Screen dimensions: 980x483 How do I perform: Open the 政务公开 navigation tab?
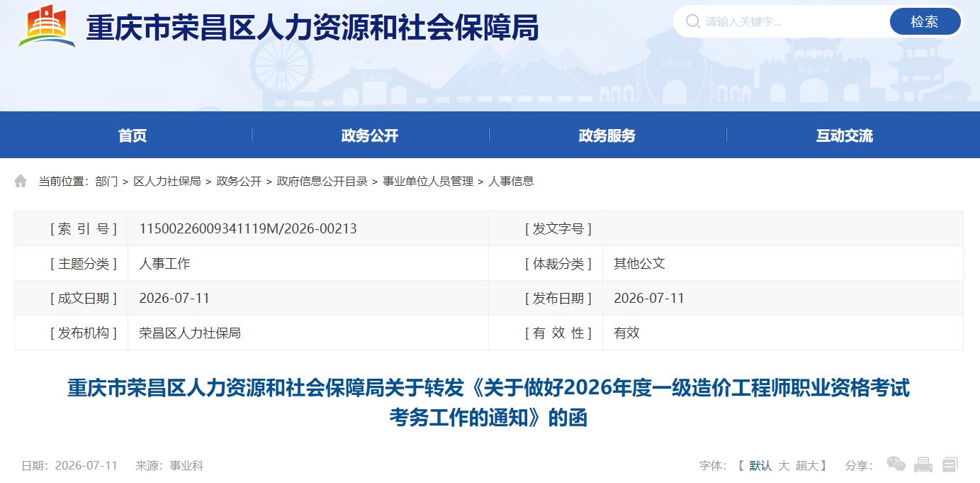pos(370,135)
